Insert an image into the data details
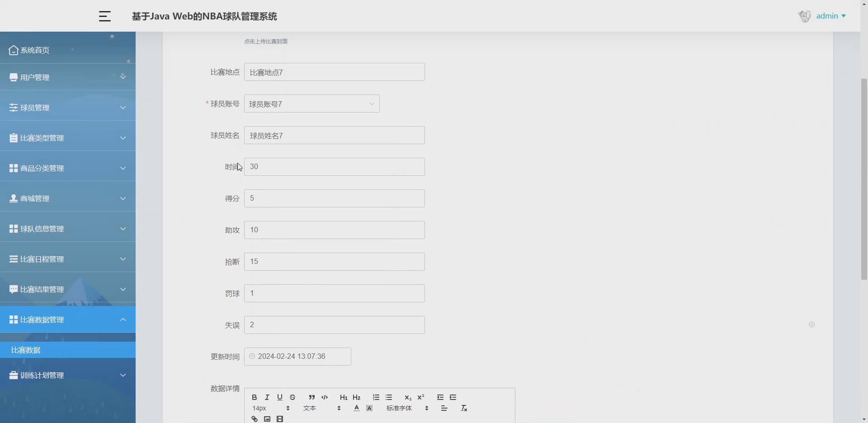 coord(267,418)
